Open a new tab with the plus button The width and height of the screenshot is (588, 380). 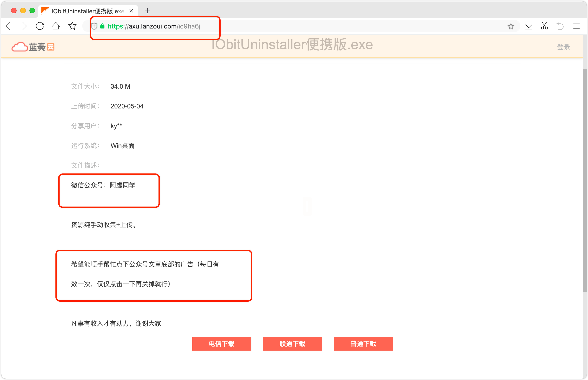coord(147,11)
